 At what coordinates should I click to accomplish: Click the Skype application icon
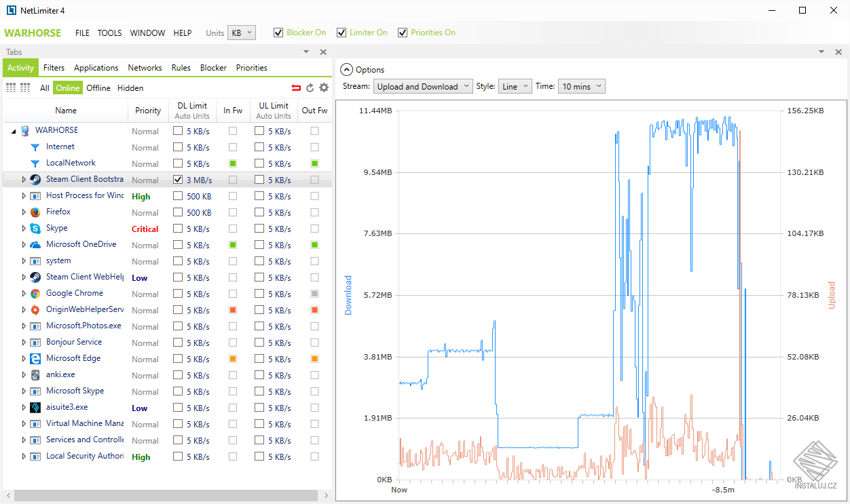[35, 229]
